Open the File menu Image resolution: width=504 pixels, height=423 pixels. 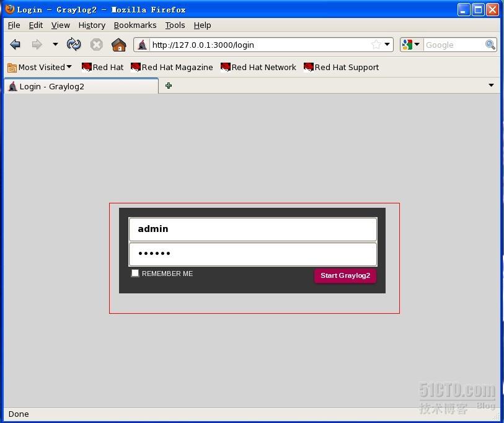(x=14, y=25)
